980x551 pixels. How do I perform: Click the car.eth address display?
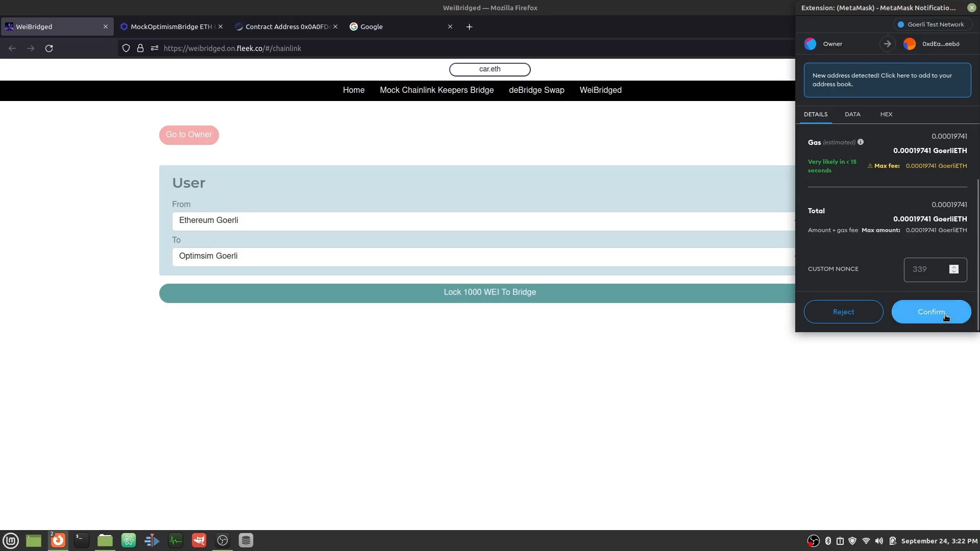489,69
